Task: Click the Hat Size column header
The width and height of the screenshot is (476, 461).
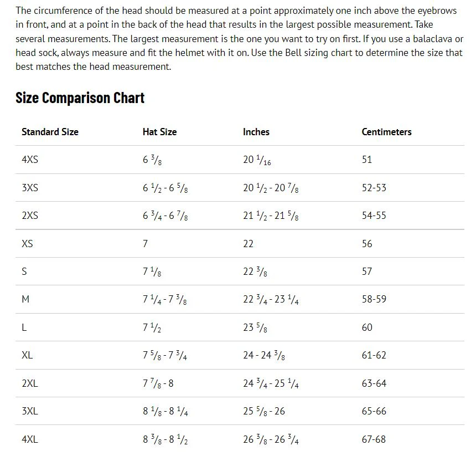Action: coord(159,132)
